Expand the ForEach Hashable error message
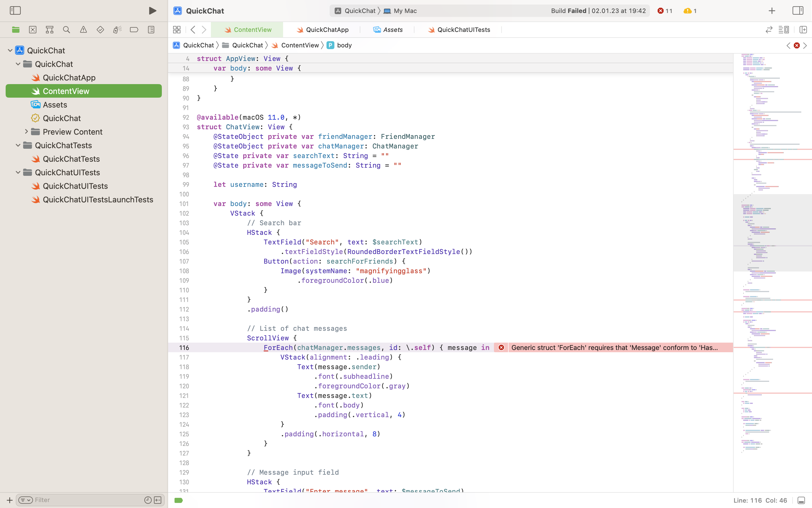 (615, 347)
